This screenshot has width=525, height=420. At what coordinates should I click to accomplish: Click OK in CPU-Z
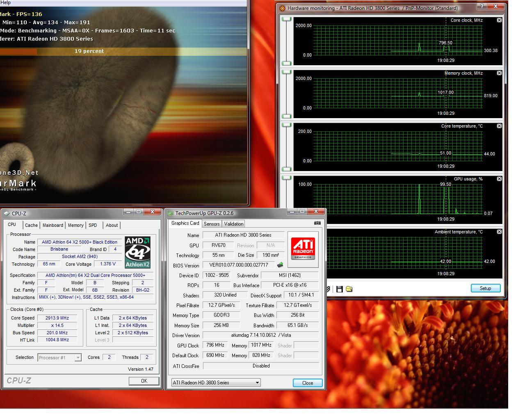[x=144, y=381]
